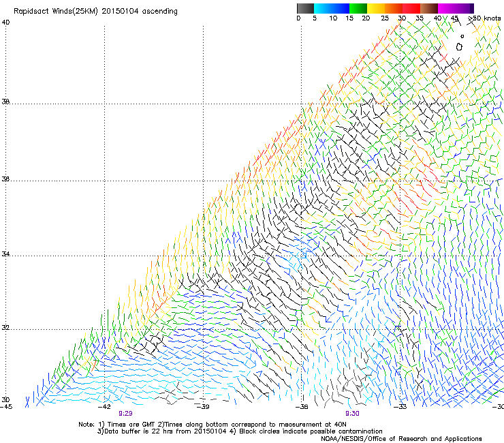
Task: Click the latitude label '40' on left axis
Action: [x=5, y=22]
